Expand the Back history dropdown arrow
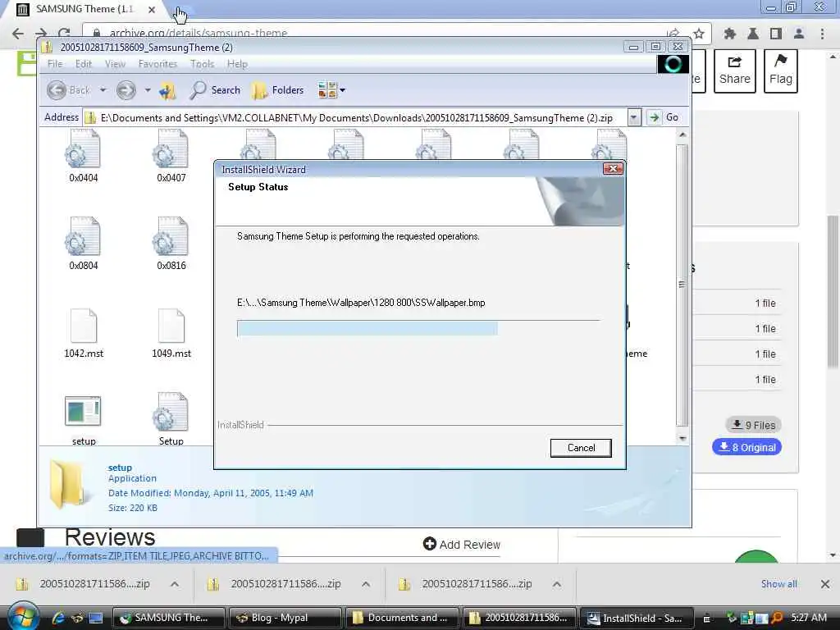This screenshot has height=630, width=840. point(103,90)
